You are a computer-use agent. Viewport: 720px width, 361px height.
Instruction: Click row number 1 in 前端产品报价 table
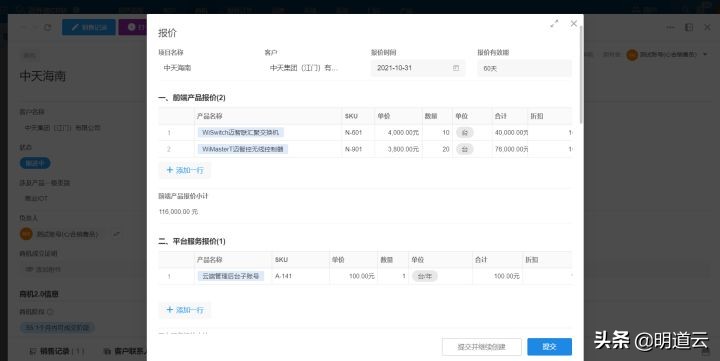tap(169, 133)
